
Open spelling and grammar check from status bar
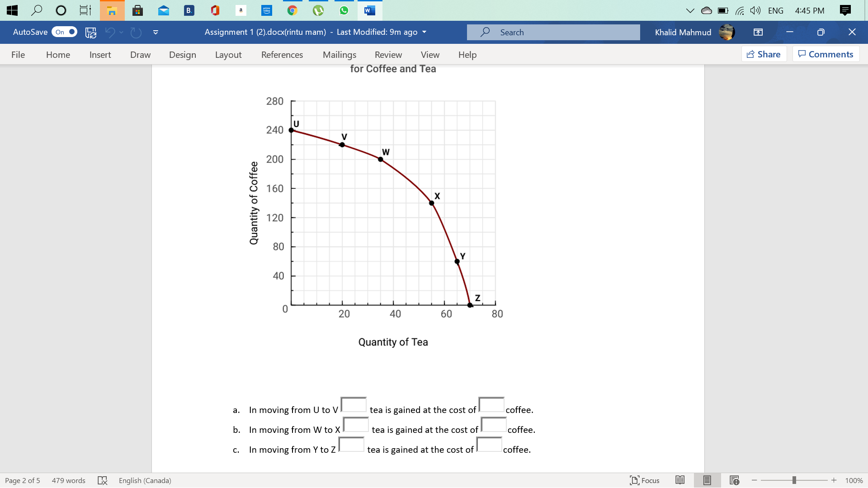103,480
